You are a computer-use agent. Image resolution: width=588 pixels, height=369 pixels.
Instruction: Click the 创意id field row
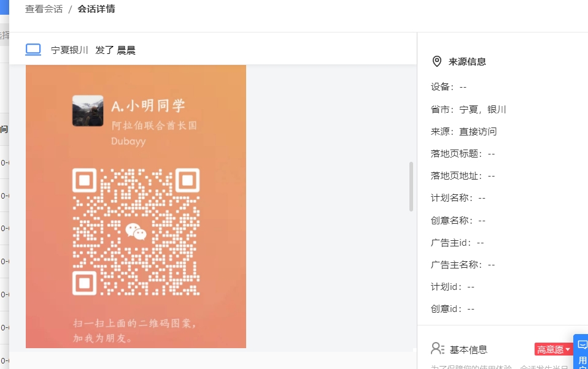click(452, 309)
